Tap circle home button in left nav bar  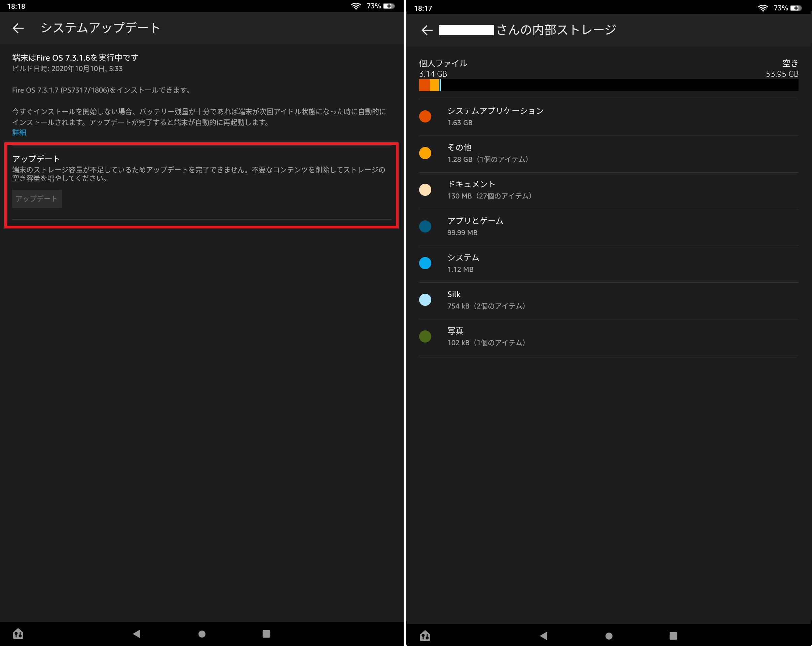point(202,634)
